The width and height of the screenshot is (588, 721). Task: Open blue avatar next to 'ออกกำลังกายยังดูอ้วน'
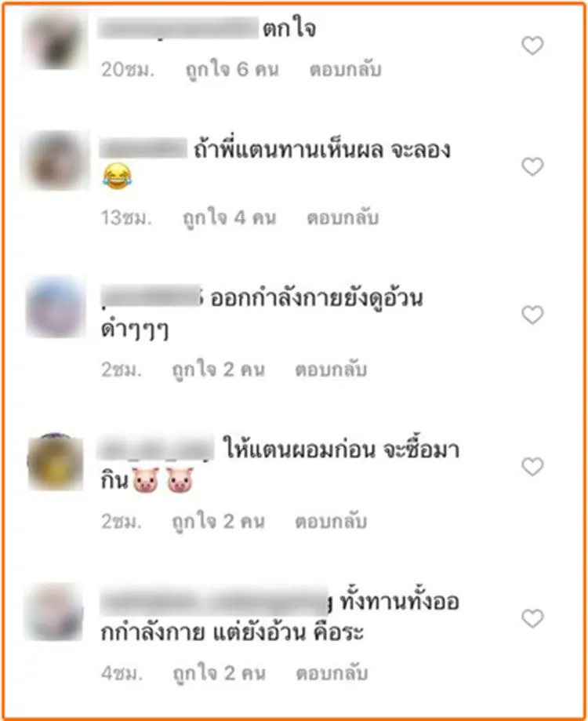tap(56, 308)
